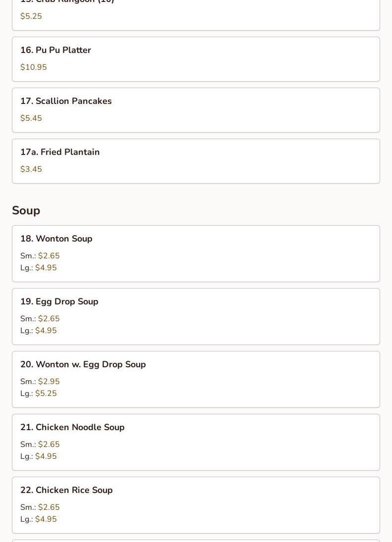
Task: Open the Pu Pu Platter item card
Action: click(x=196, y=59)
